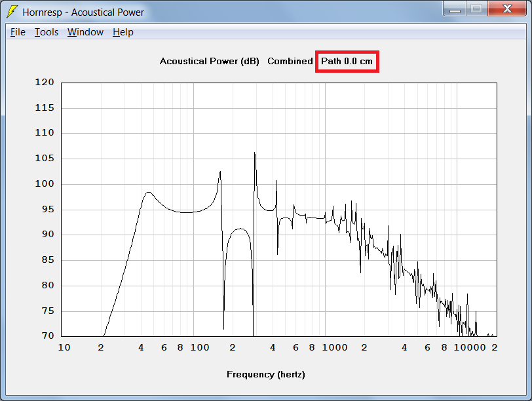The width and height of the screenshot is (532, 401).
Task: Click the 105 value on vertical axis
Action: click(x=45, y=159)
